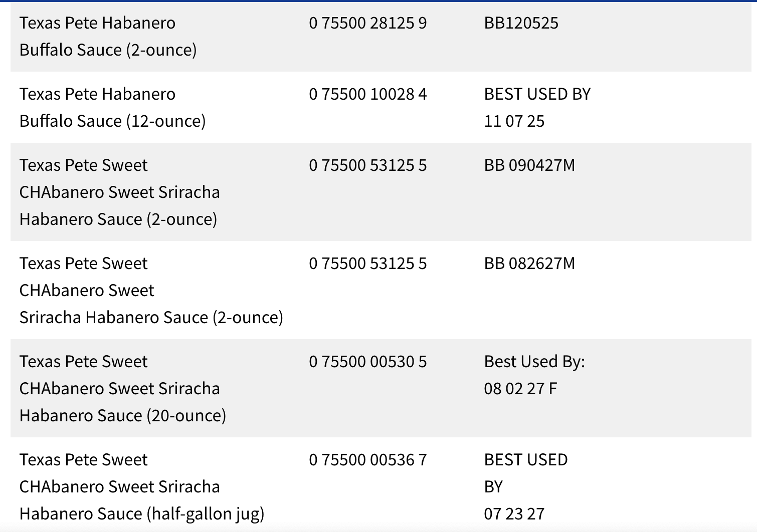The width and height of the screenshot is (757, 532).
Task: Select the Habanero Buffalo Sauce (12-ounce) name
Action: (x=112, y=108)
